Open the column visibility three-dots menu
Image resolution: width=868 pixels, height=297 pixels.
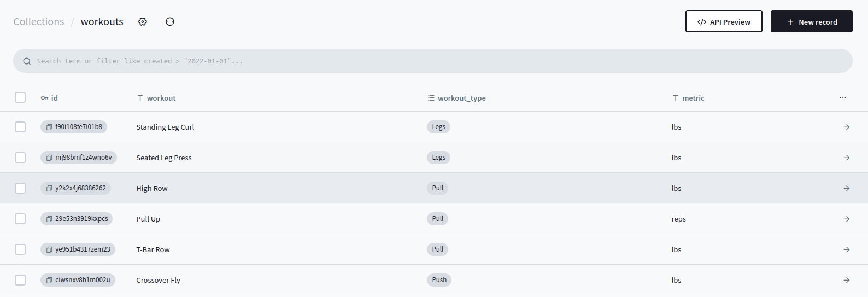[x=842, y=98]
